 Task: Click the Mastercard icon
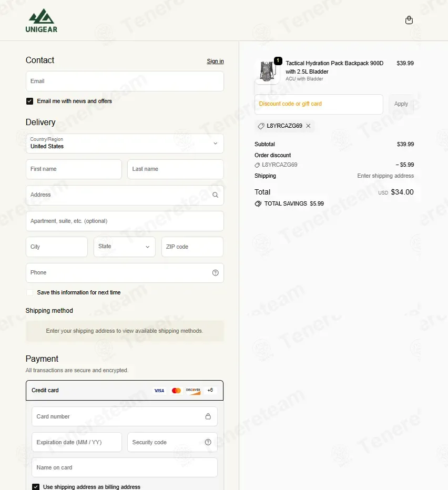point(176,391)
